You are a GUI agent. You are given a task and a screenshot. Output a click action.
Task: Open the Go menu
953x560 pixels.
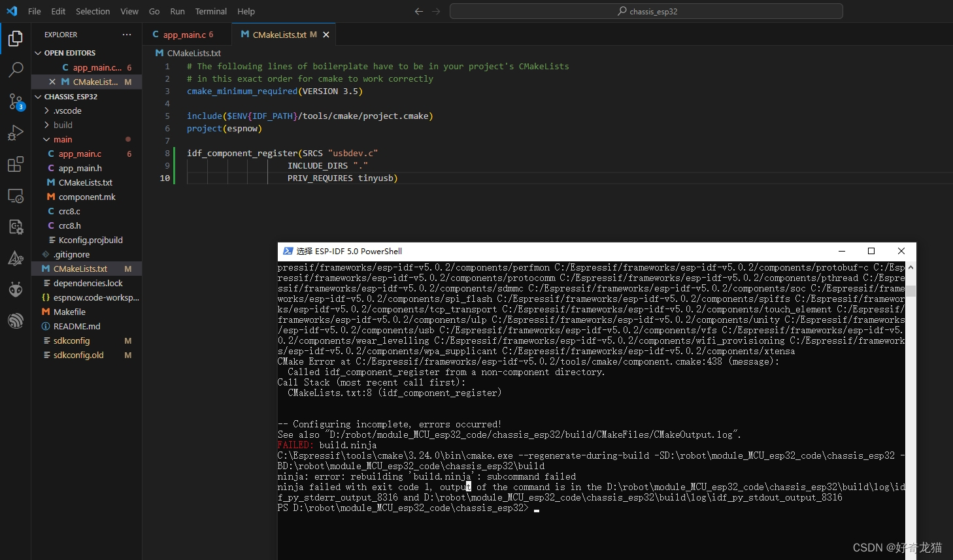154,11
